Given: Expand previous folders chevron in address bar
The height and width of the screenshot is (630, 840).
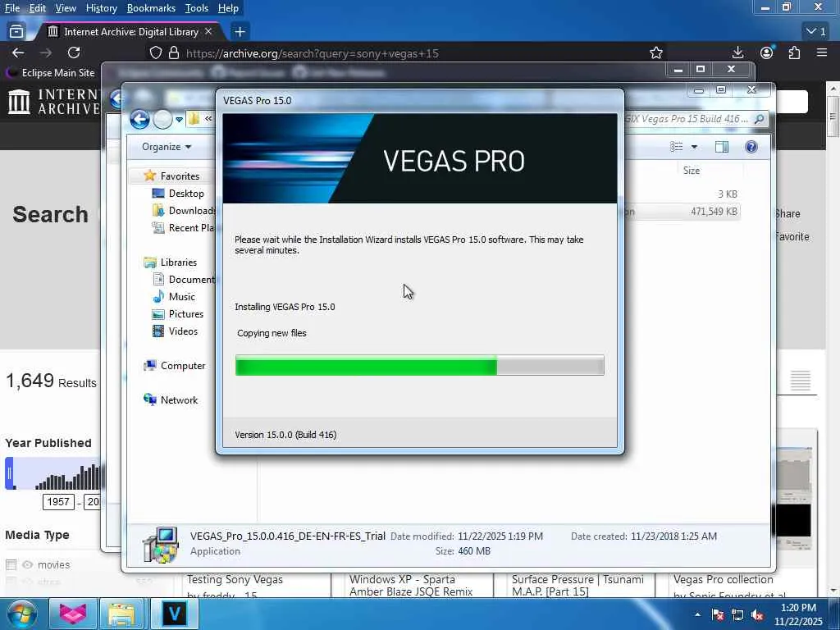Looking at the screenshot, I should click(x=208, y=119).
